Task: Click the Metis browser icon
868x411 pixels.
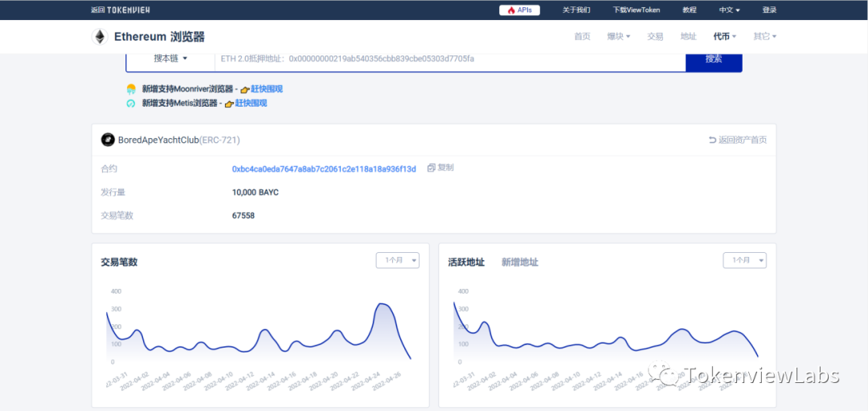Action: (x=131, y=104)
